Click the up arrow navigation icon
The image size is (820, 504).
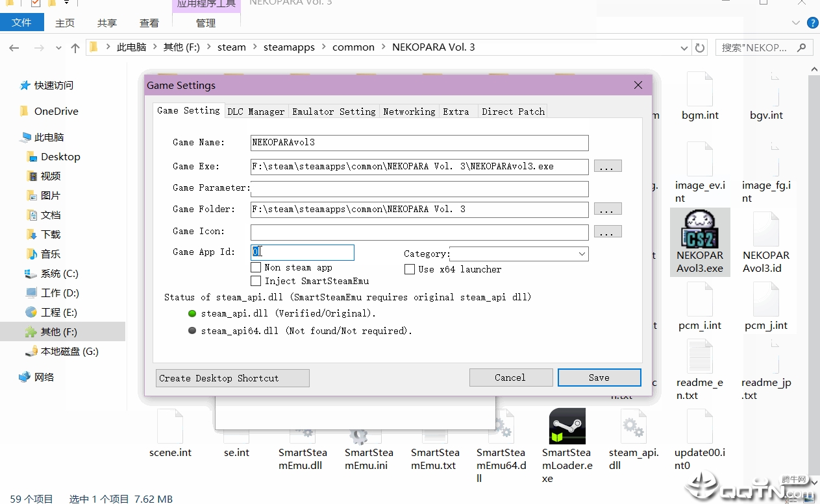(75, 47)
